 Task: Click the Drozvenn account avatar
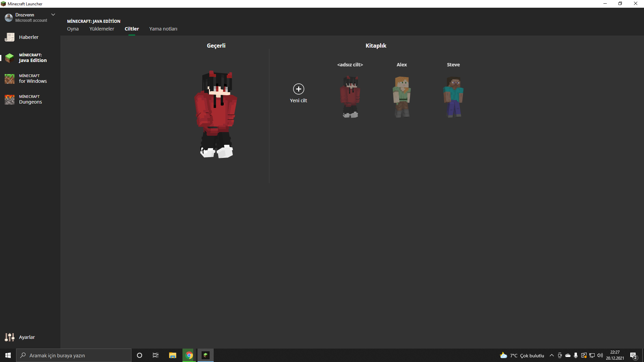point(9,18)
